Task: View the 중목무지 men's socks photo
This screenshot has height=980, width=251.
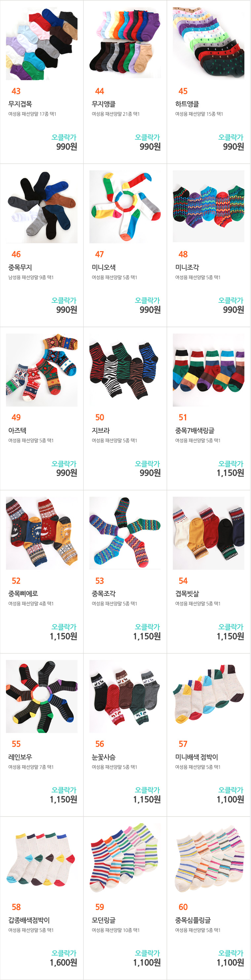Action: tap(42, 206)
